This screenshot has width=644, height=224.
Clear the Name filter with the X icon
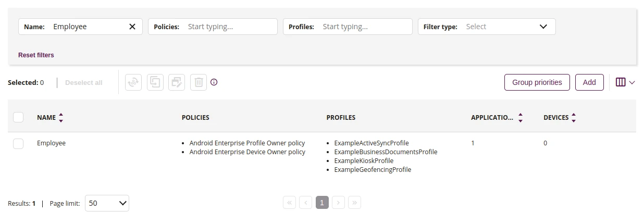(x=132, y=27)
